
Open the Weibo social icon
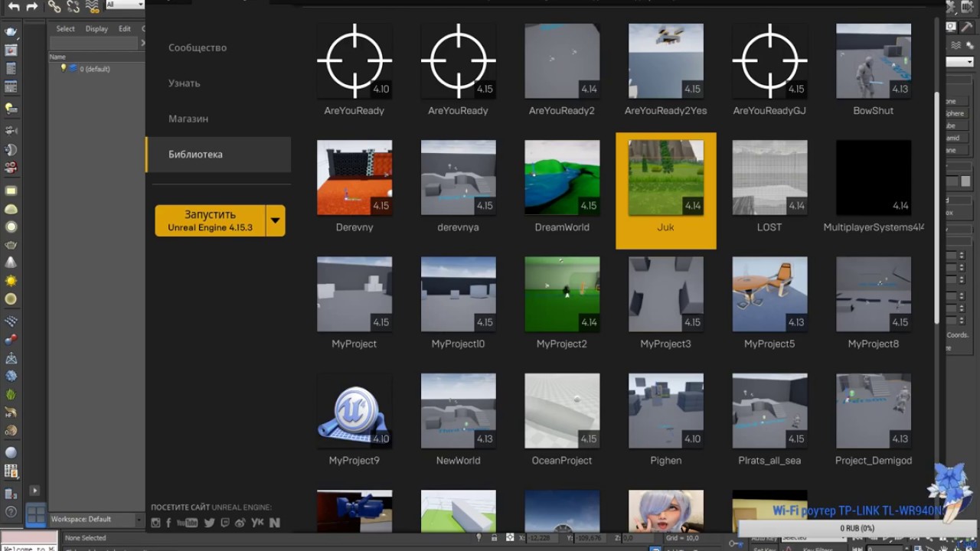pyautogui.click(x=240, y=523)
